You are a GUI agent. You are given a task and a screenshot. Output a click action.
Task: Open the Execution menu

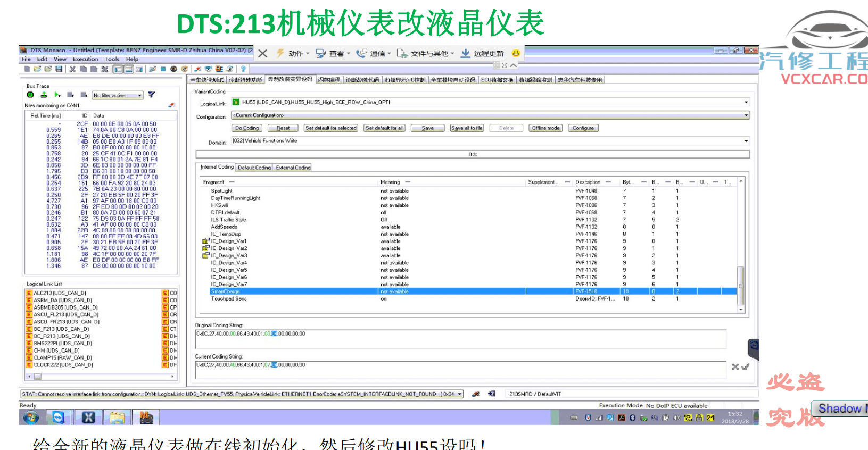click(x=85, y=59)
